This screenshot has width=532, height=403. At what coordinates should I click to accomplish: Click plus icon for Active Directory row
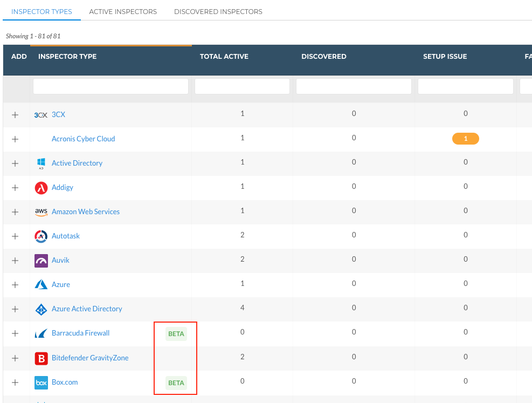[x=15, y=163]
